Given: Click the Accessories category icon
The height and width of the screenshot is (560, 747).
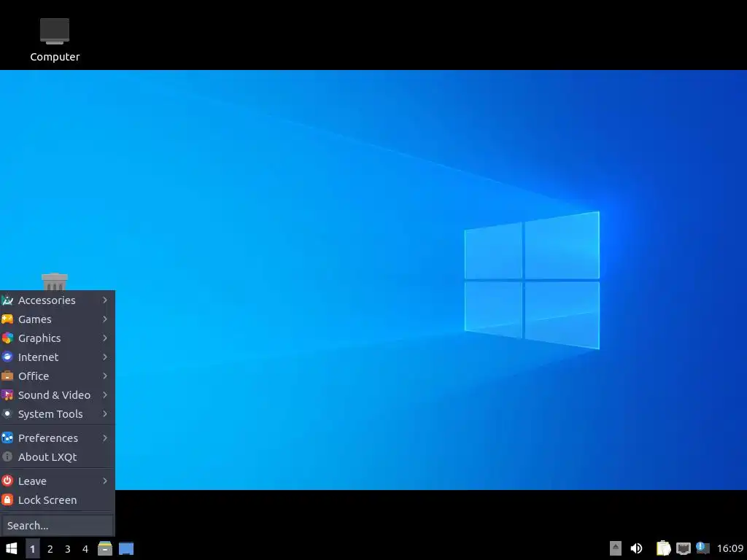Looking at the screenshot, I should pyautogui.click(x=7, y=300).
